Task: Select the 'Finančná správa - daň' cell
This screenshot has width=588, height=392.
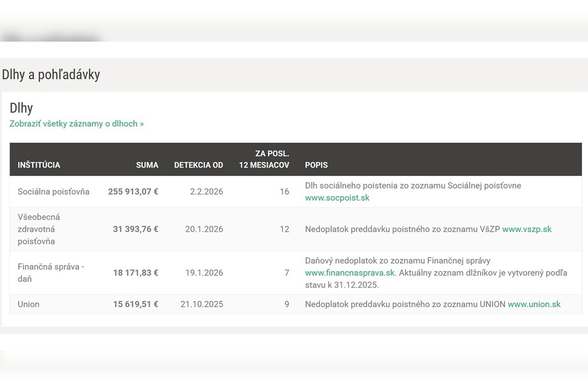Action: 51,272
